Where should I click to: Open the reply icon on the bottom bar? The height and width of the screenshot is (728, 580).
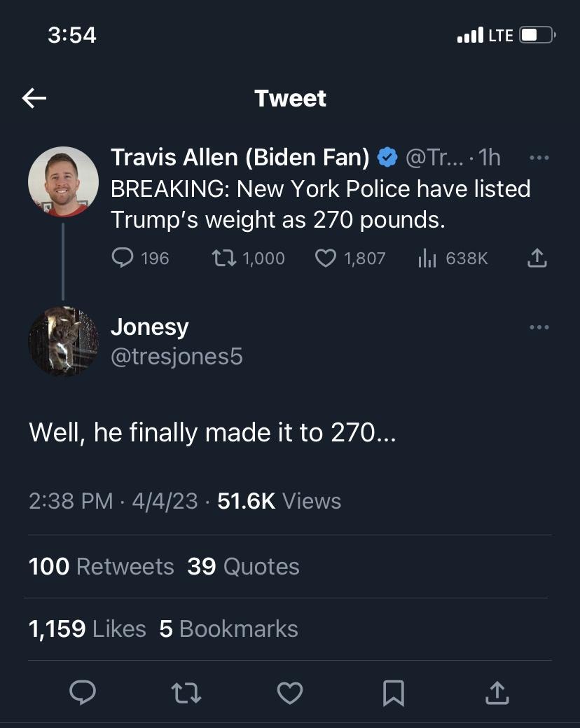pos(83,694)
